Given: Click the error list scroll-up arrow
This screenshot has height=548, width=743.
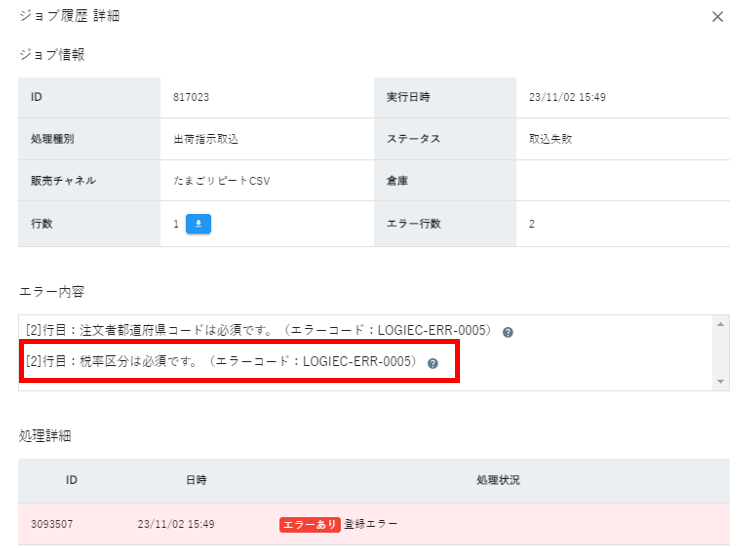Looking at the screenshot, I should (722, 324).
